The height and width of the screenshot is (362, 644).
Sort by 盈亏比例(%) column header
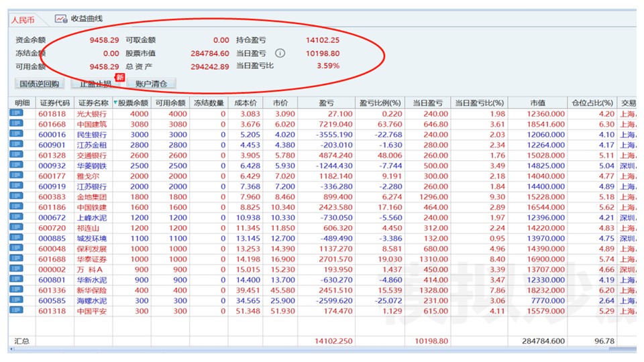coord(380,103)
